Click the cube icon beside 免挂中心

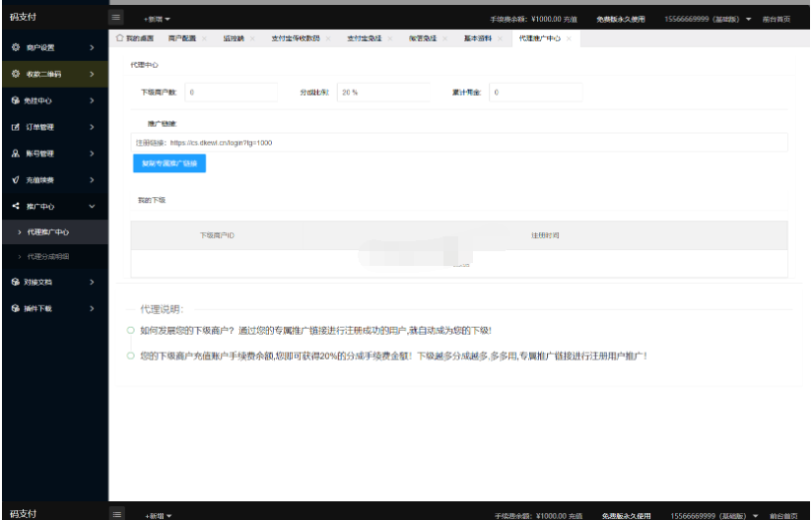coord(16,100)
